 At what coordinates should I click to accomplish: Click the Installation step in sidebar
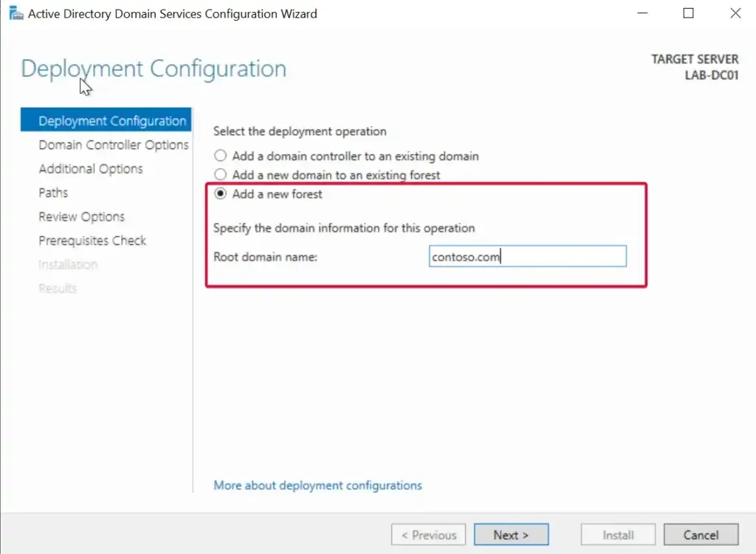click(68, 264)
